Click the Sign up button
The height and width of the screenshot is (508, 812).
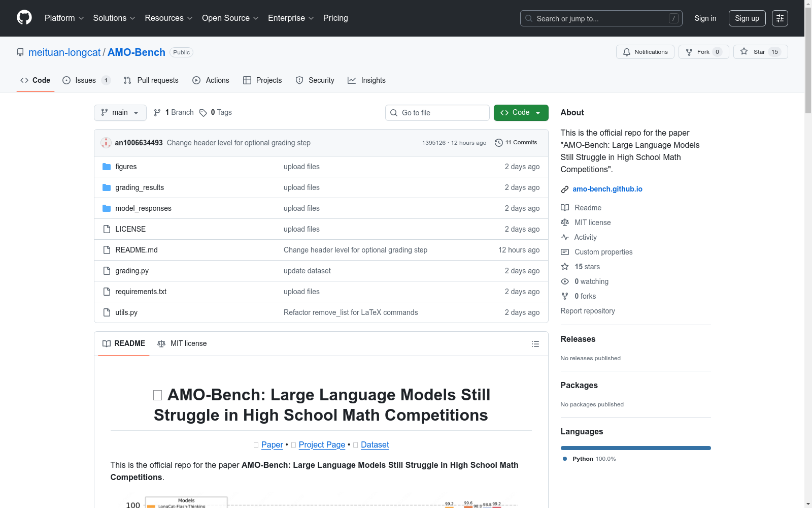[x=747, y=18]
